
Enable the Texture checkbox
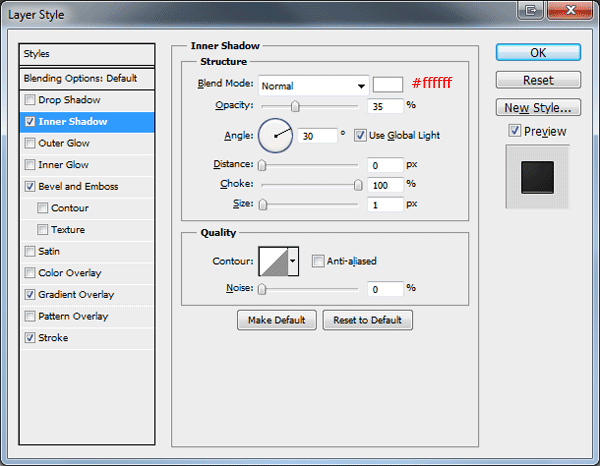(42, 230)
